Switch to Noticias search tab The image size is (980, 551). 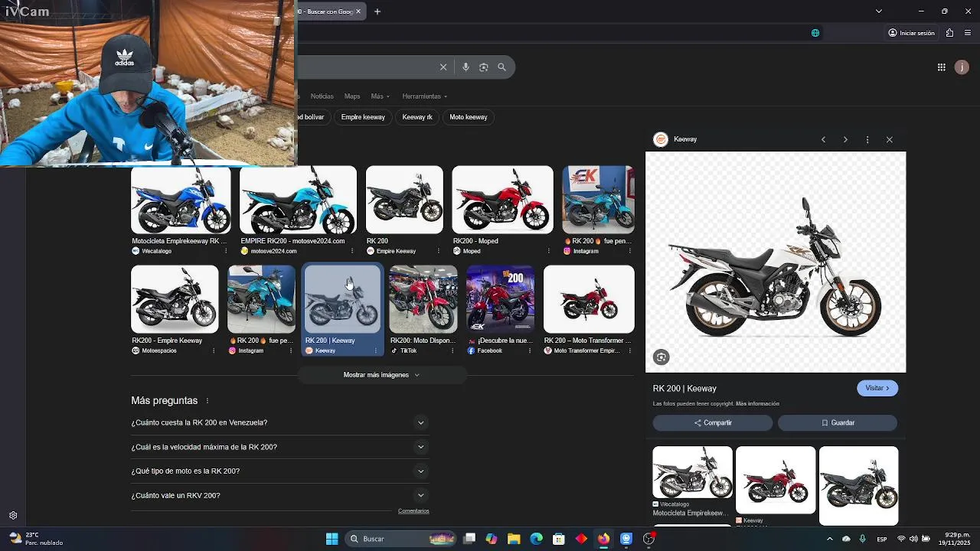322,96
